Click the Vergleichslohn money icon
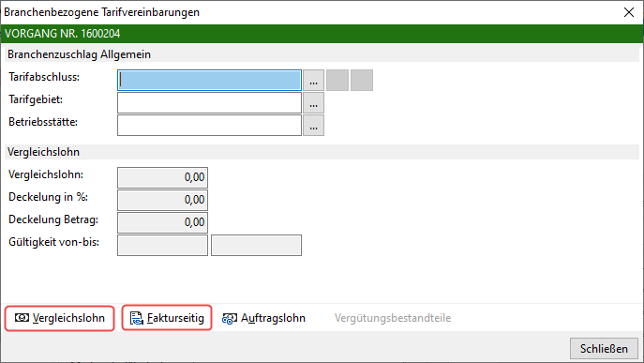Viewport: 644px width, 363px height. 22,318
